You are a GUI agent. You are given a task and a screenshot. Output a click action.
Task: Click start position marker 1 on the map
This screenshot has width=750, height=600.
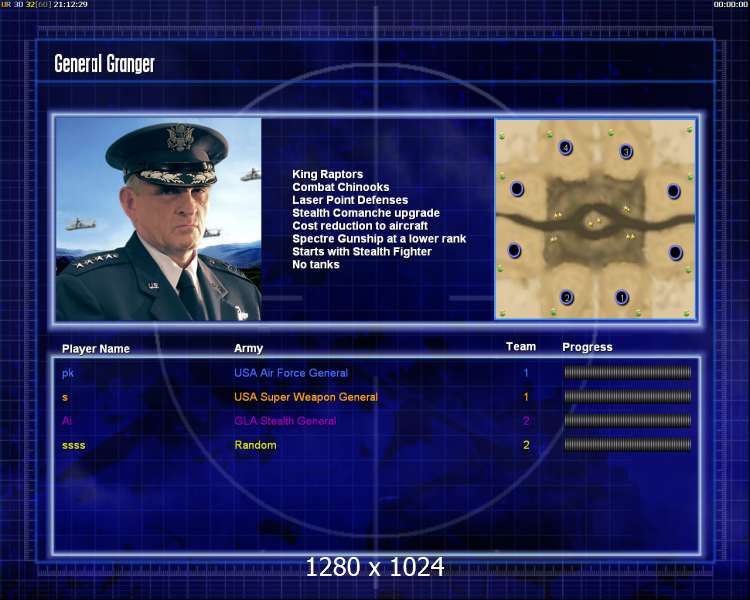click(x=621, y=298)
